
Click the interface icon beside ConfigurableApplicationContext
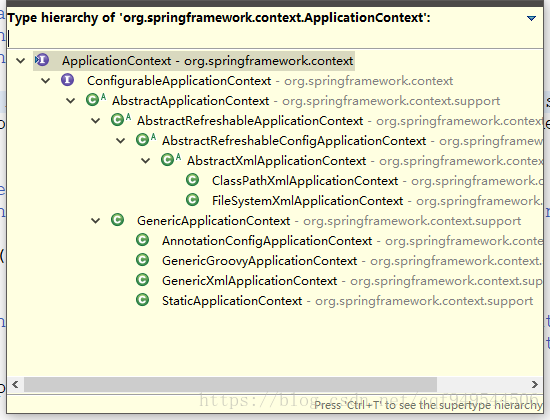pos(67,80)
